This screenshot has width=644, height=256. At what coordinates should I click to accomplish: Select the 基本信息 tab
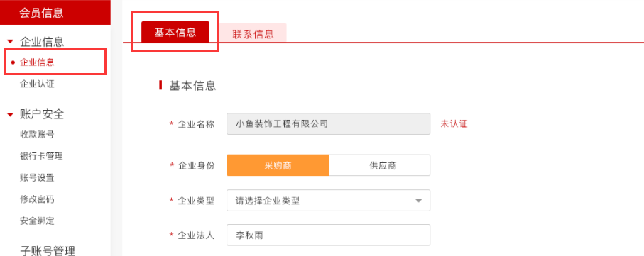[x=175, y=33]
